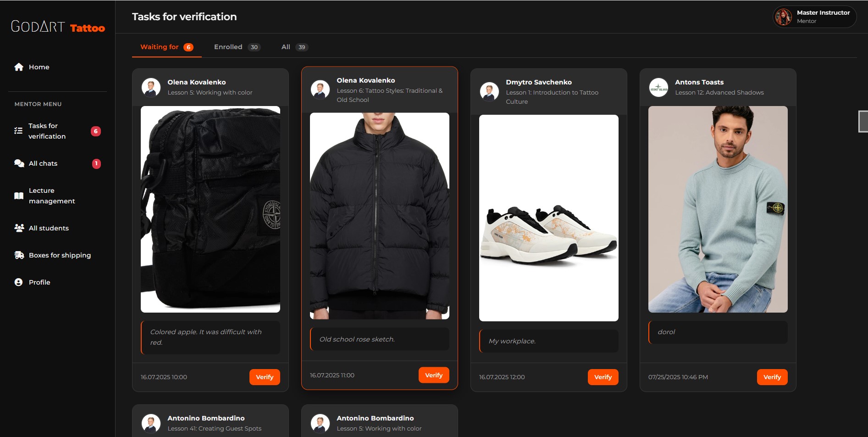
Task: Verify Antons Toasts' Lesson 12 task
Action: point(772,377)
